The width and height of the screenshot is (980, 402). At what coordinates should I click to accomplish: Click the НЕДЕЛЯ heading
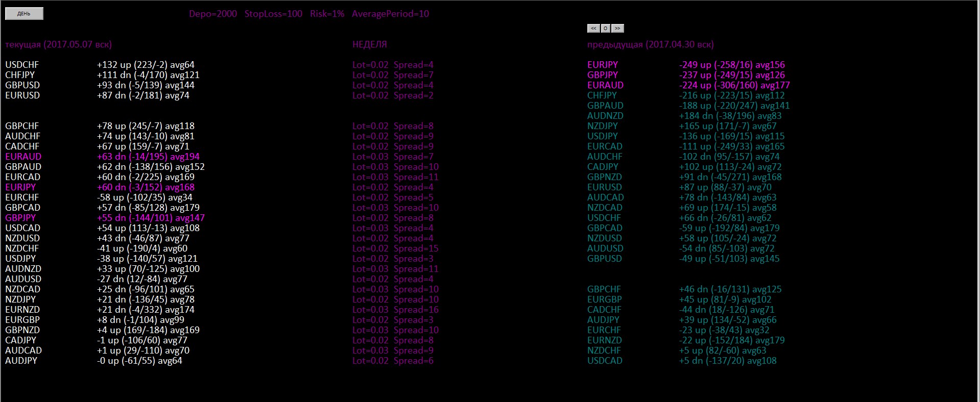click(370, 44)
